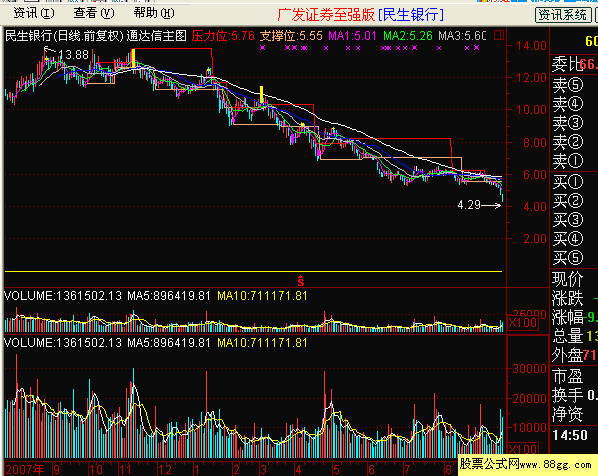Click the 2007年 label on the time axis
Image resolution: width=598 pixels, height=476 pixels.
25,470
